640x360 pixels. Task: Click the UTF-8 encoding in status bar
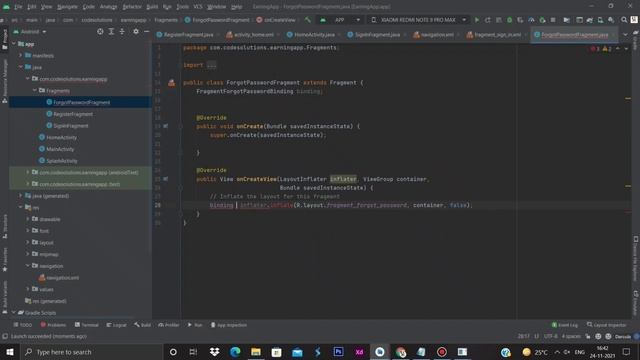click(x=551, y=336)
